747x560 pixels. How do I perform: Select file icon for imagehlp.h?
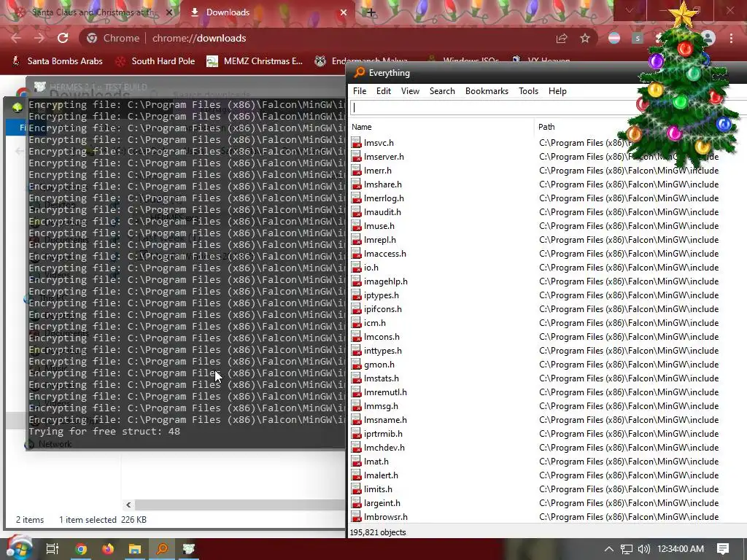356,281
